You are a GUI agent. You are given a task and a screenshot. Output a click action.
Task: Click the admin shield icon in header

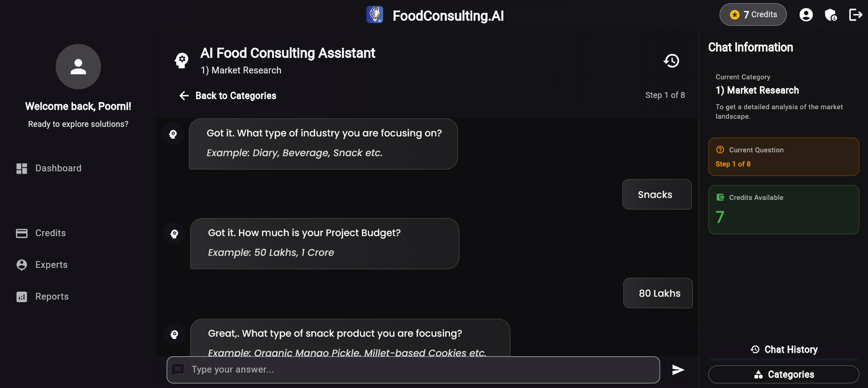(x=831, y=15)
